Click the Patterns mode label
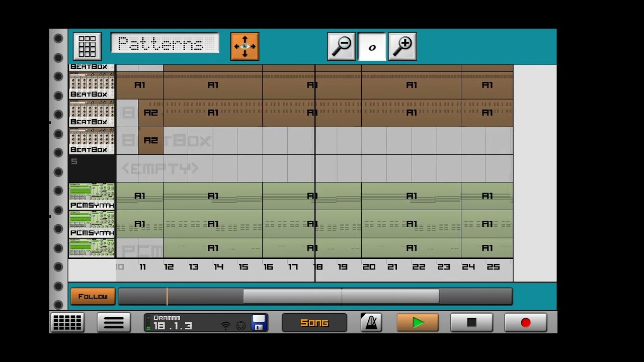 pyautogui.click(x=165, y=44)
